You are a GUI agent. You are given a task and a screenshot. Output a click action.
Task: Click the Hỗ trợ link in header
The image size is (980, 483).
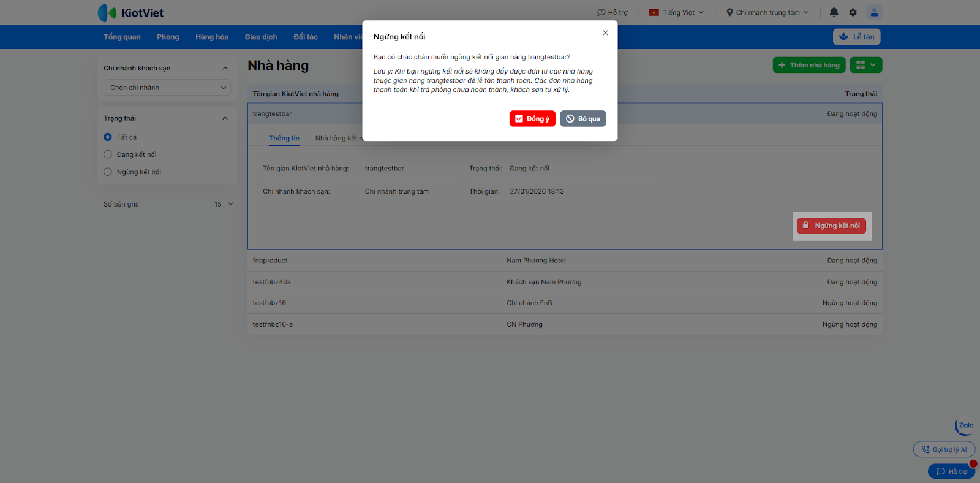[612, 12]
